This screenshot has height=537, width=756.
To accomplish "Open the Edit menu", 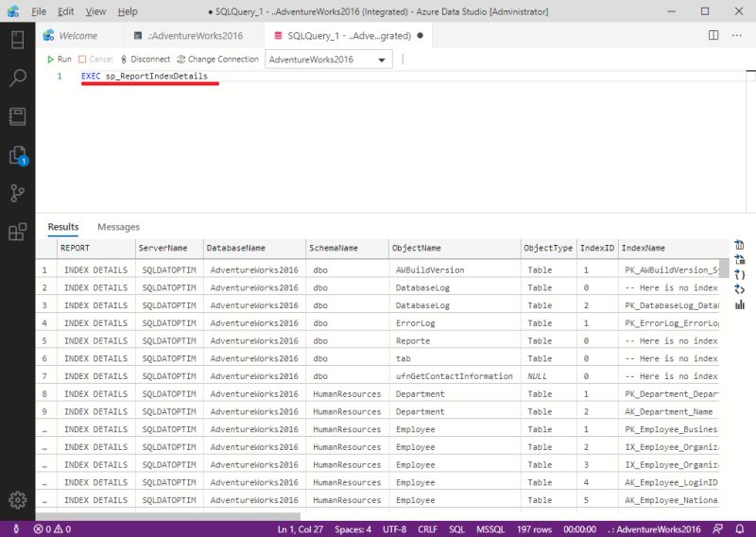I will pyautogui.click(x=65, y=11).
